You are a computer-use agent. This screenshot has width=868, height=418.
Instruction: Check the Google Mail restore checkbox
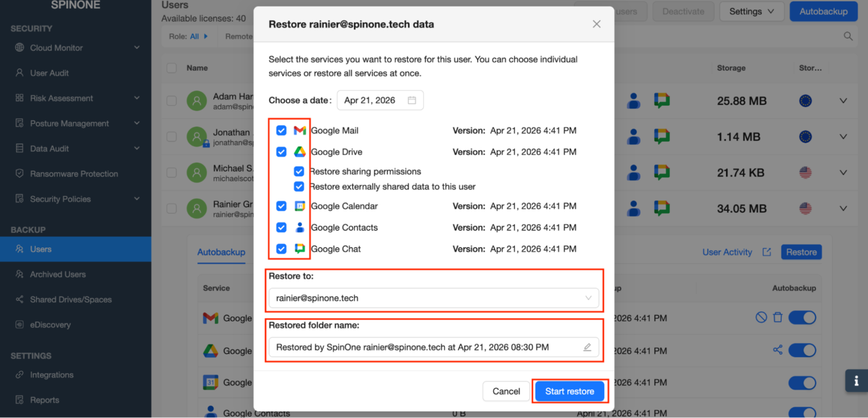[x=281, y=131]
